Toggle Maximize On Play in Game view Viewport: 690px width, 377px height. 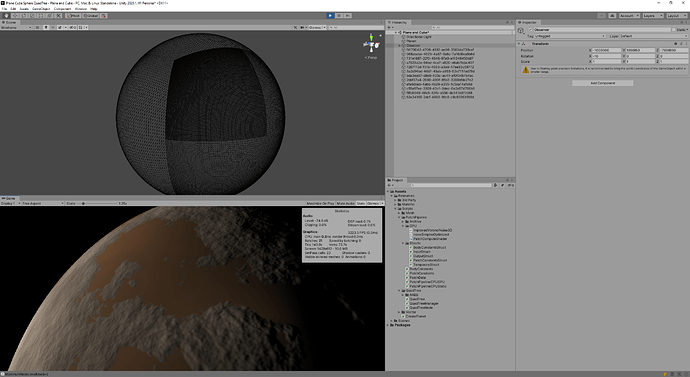(320, 203)
